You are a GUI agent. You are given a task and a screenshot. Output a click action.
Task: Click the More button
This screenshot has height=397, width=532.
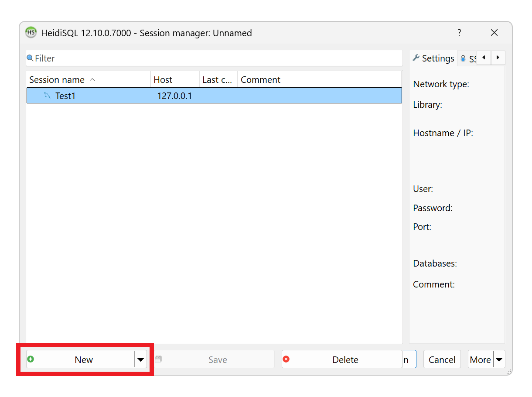pyautogui.click(x=481, y=359)
